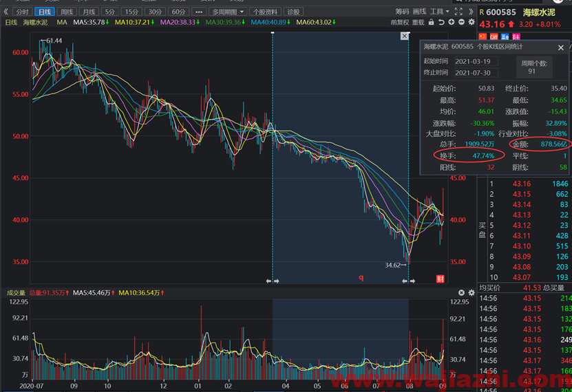Screen dimensions: 572x392
Task: Click the MA5:35.78 indicator value
Action: 91,22
